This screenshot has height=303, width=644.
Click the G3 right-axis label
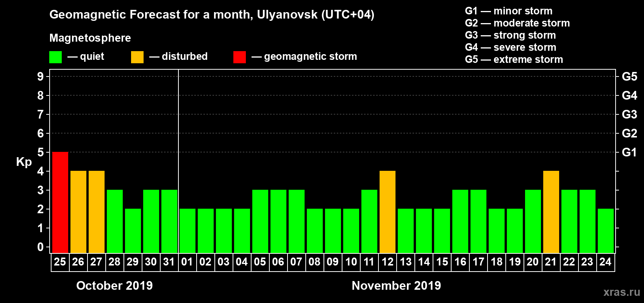pos(630,114)
